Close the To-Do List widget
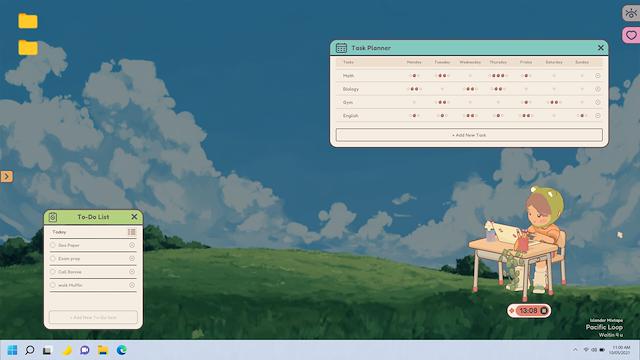 pos(134,217)
